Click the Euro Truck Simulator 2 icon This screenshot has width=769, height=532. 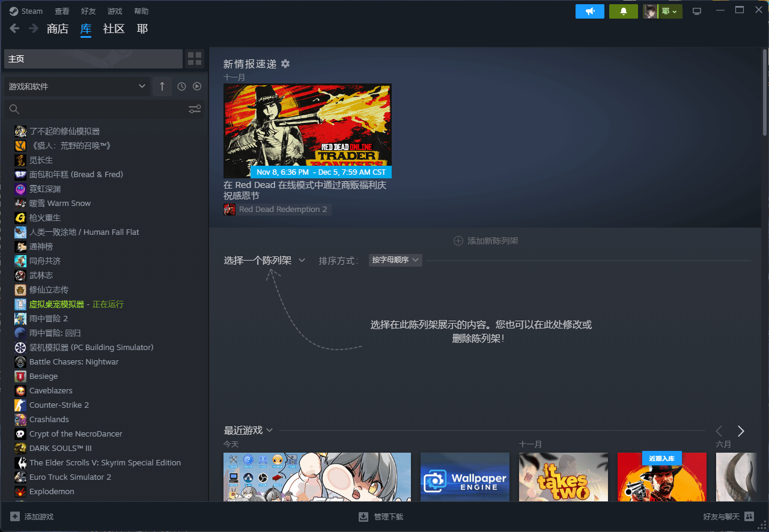tap(20, 477)
